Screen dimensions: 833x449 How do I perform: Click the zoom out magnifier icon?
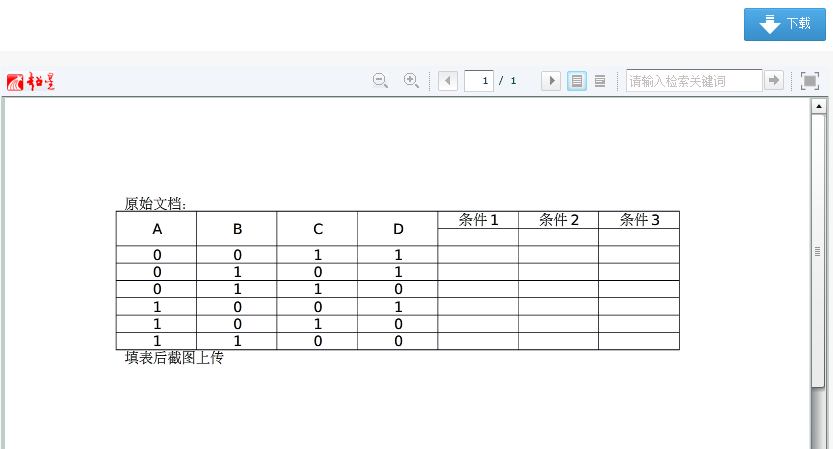point(380,81)
